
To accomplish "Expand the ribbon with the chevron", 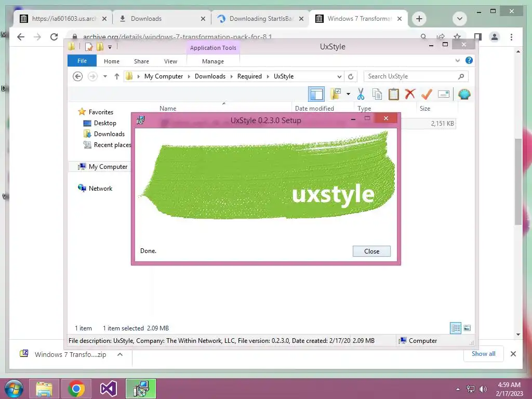I will pos(457,60).
